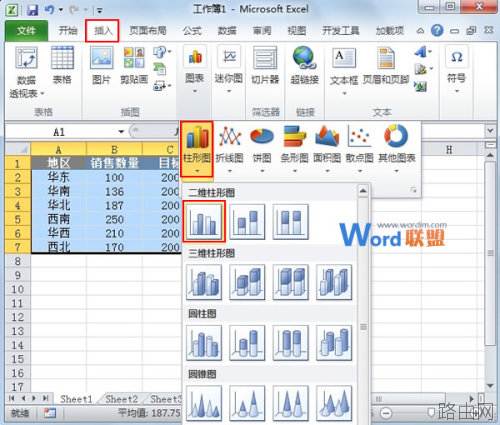Click the Undo arrow icon
Viewport: 500px width, 425px height.
[x=49, y=9]
